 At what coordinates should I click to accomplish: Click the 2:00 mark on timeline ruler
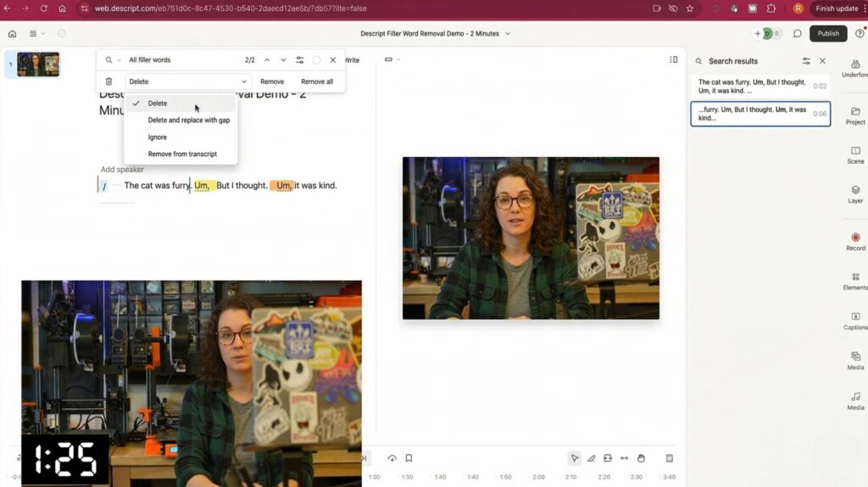click(538, 477)
